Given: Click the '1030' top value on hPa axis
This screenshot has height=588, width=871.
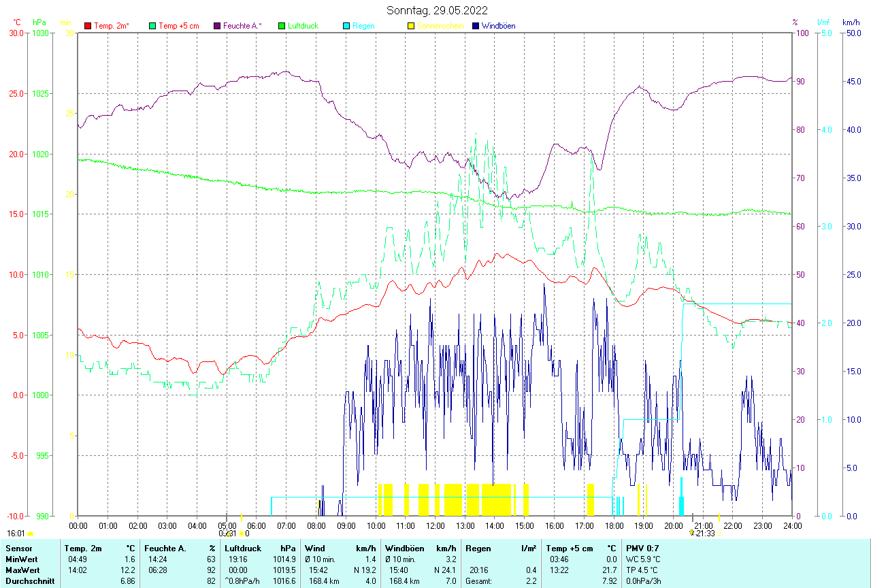Looking at the screenshot, I should [x=41, y=33].
